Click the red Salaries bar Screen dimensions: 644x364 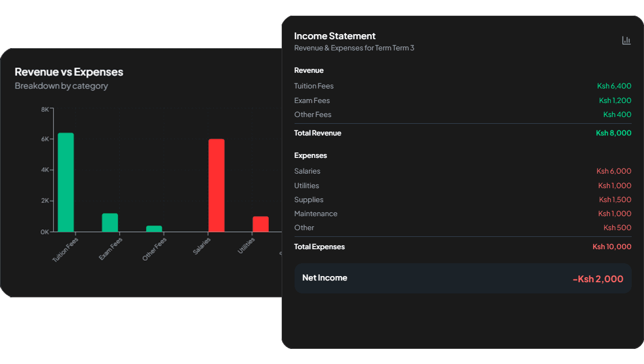coord(216,185)
